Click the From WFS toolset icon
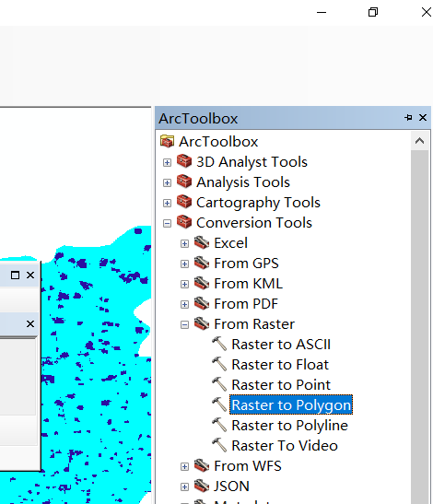 202,465
